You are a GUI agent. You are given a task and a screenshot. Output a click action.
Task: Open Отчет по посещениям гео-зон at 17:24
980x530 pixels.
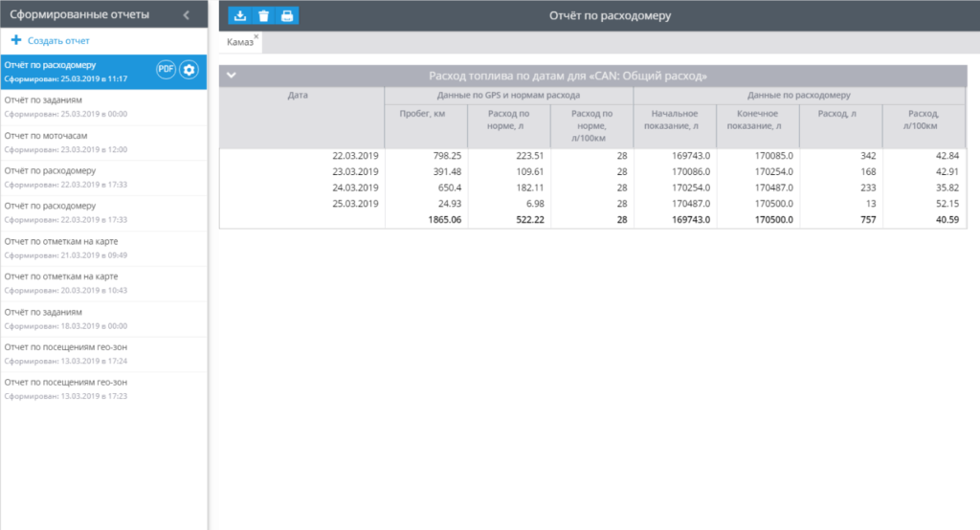(65, 354)
